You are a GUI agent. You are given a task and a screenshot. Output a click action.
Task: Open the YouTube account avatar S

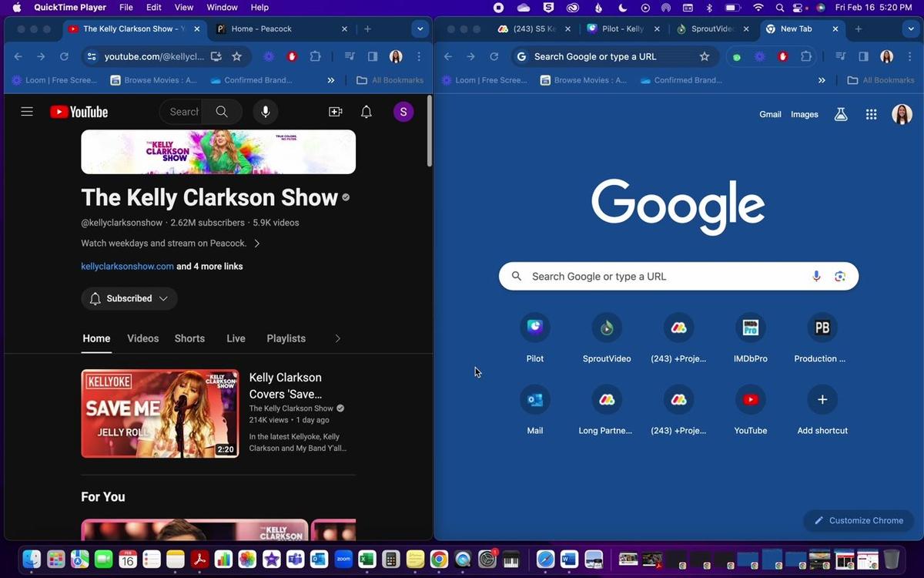tap(403, 112)
